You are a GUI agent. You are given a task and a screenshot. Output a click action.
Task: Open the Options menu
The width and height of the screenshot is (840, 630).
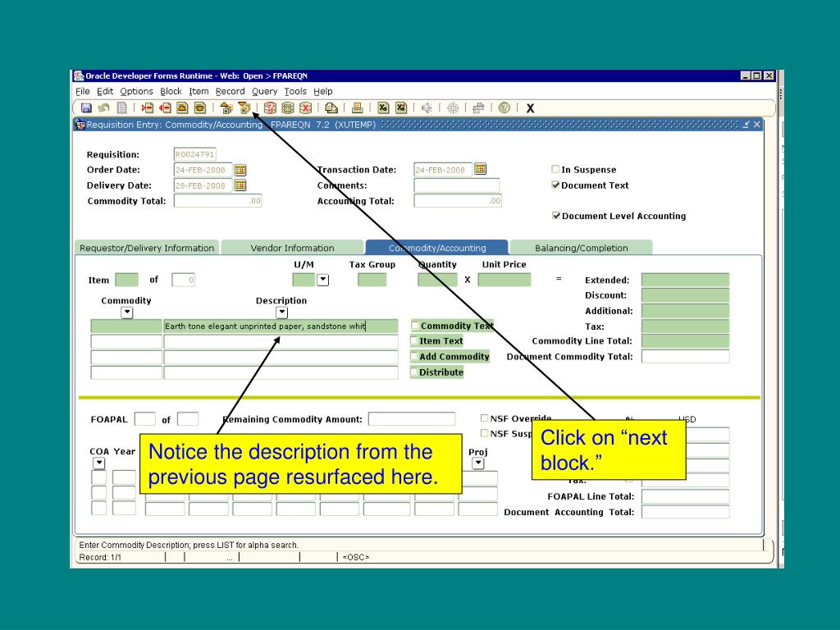136,91
